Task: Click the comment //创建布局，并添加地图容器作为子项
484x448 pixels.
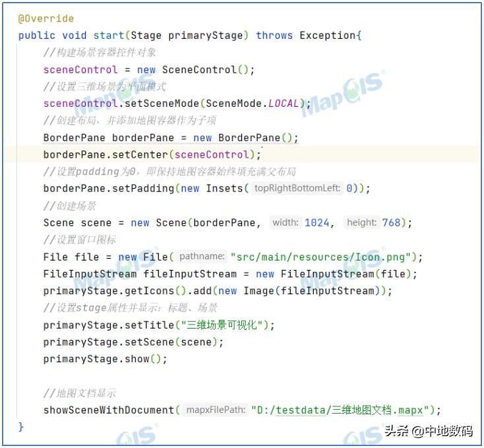Action: click(x=130, y=121)
